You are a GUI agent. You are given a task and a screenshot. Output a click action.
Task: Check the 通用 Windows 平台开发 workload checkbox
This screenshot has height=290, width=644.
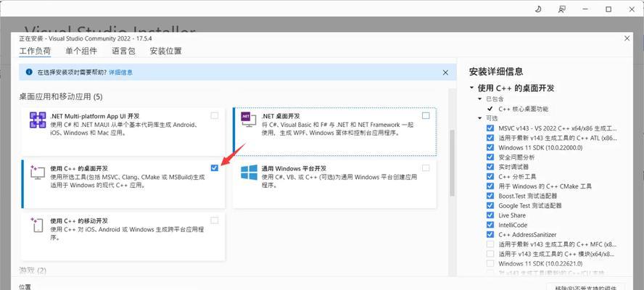(x=426, y=167)
